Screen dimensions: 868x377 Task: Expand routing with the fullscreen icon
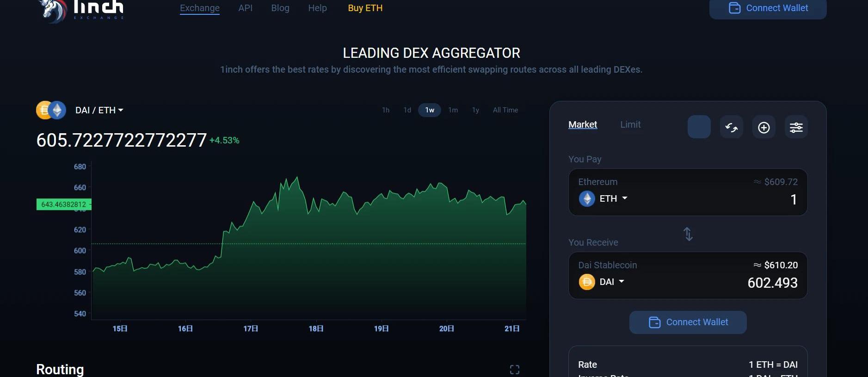tap(514, 370)
